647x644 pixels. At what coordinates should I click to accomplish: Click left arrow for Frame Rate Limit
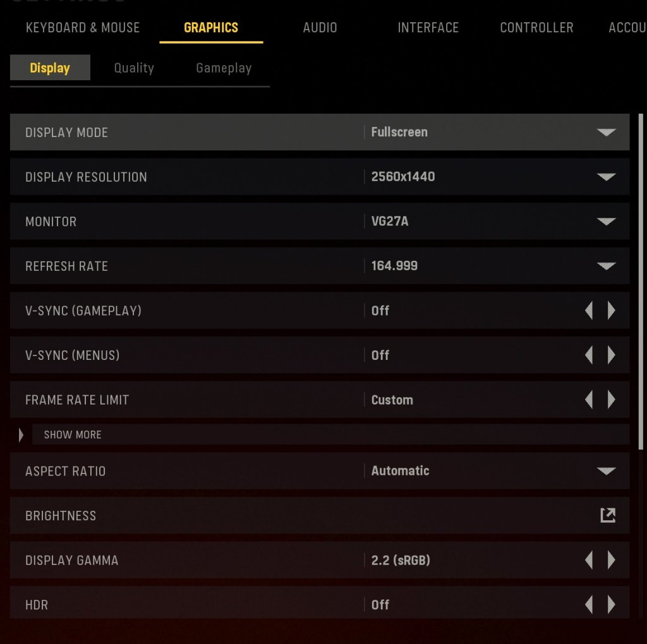(x=589, y=400)
